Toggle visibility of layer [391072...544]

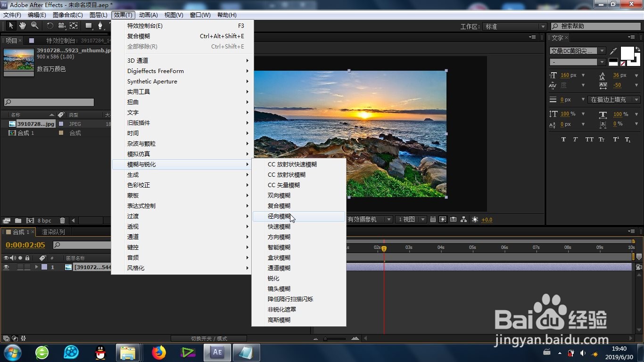coord(6,267)
